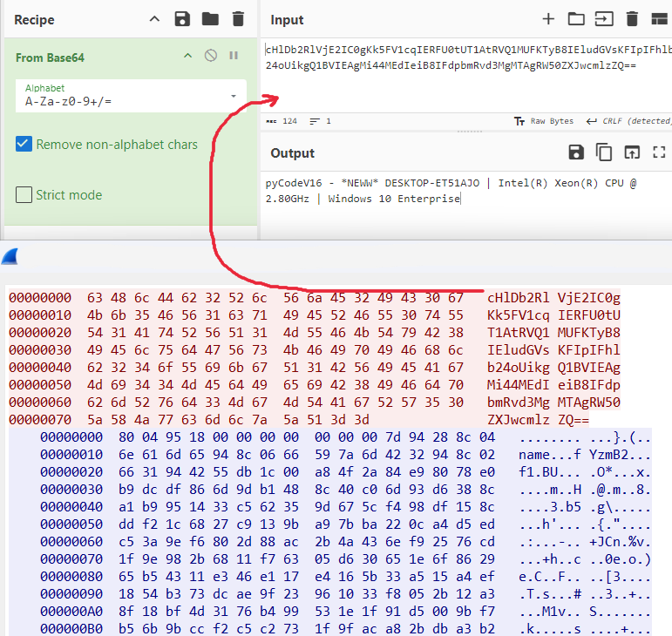Save the recipe using the disk icon
This screenshot has width=672, height=636.
click(x=182, y=19)
